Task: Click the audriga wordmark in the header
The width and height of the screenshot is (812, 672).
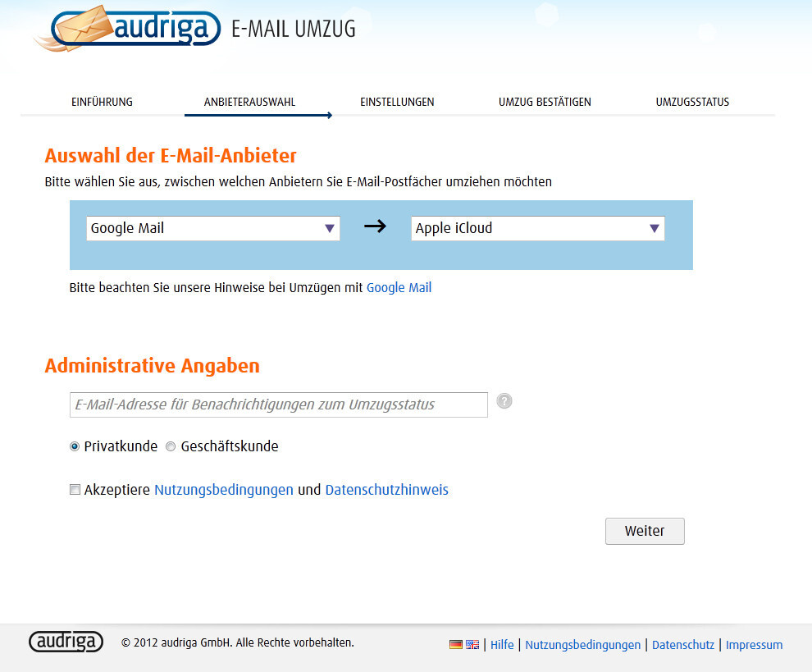Action: point(161,25)
